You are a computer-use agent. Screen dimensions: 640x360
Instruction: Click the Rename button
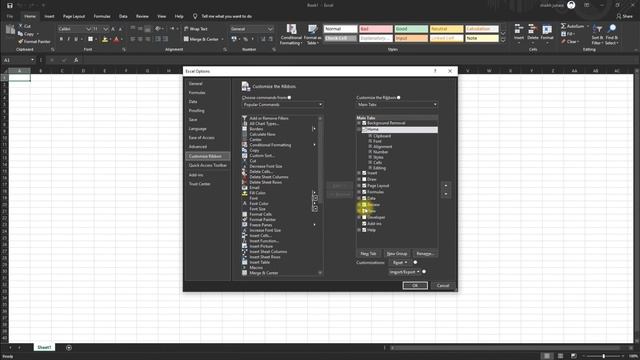[x=425, y=253]
